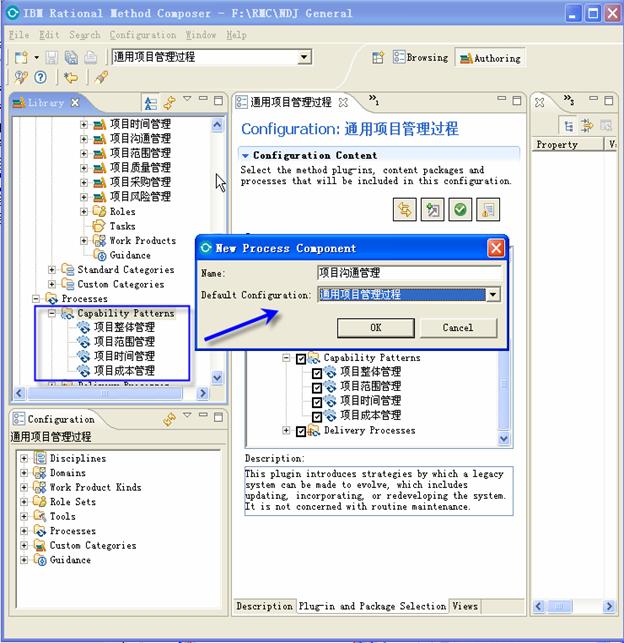Open the File menu
Viewport: 624px width, 643px height.
(19, 35)
